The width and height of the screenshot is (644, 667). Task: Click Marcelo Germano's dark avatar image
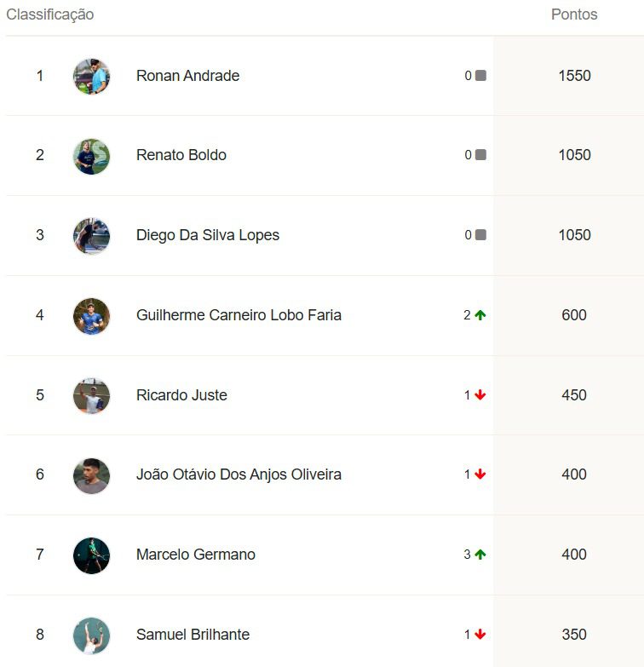click(x=91, y=556)
